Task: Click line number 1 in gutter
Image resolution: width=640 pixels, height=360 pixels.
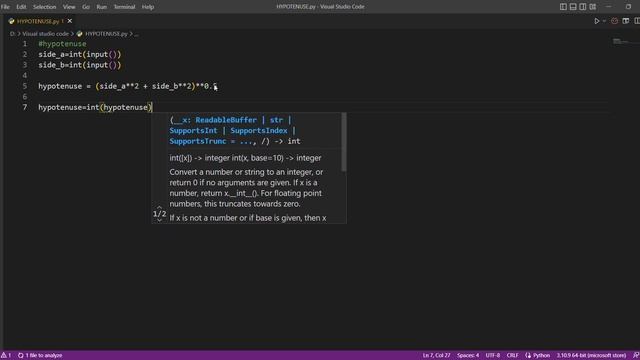Action: click(25, 44)
